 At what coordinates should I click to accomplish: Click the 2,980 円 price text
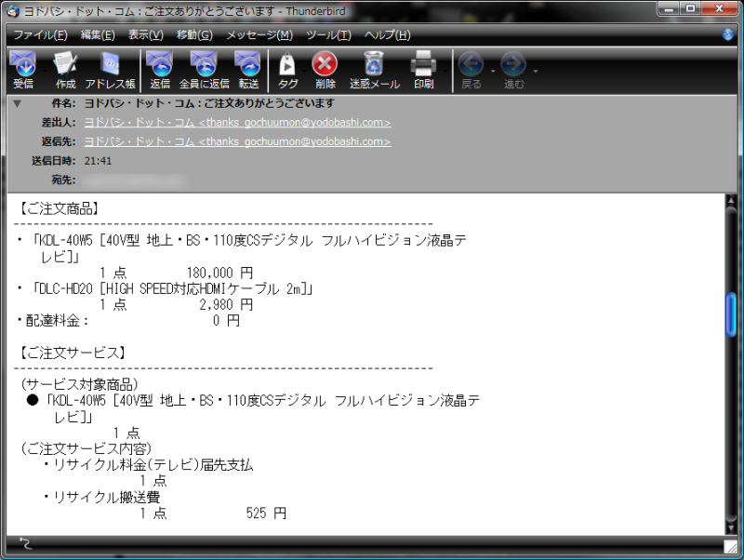pyautogui.click(x=226, y=305)
